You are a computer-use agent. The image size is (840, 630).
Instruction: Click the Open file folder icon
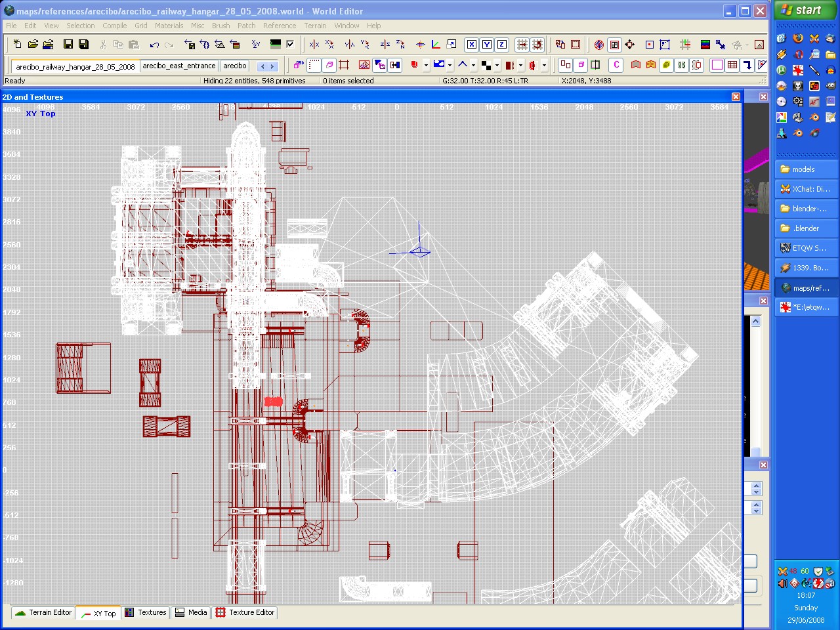point(32,45)
